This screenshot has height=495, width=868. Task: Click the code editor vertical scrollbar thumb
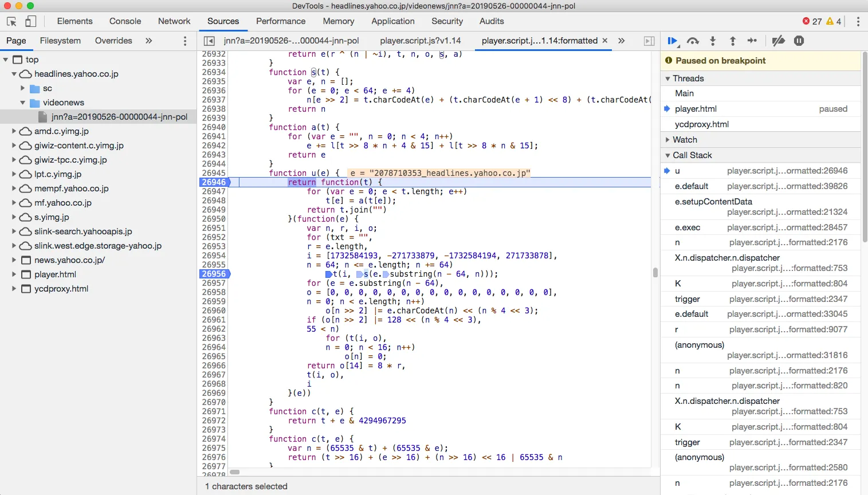coord(655,273)
